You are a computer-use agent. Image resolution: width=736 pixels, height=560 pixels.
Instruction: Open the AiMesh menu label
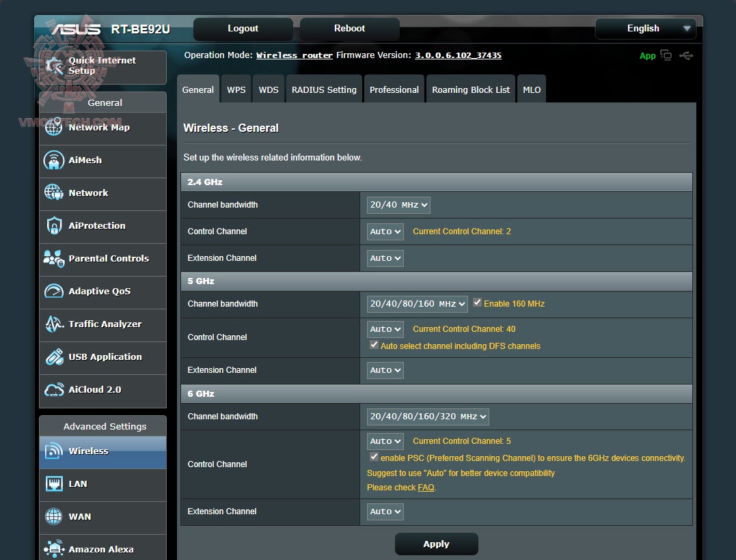coord(85,160)
